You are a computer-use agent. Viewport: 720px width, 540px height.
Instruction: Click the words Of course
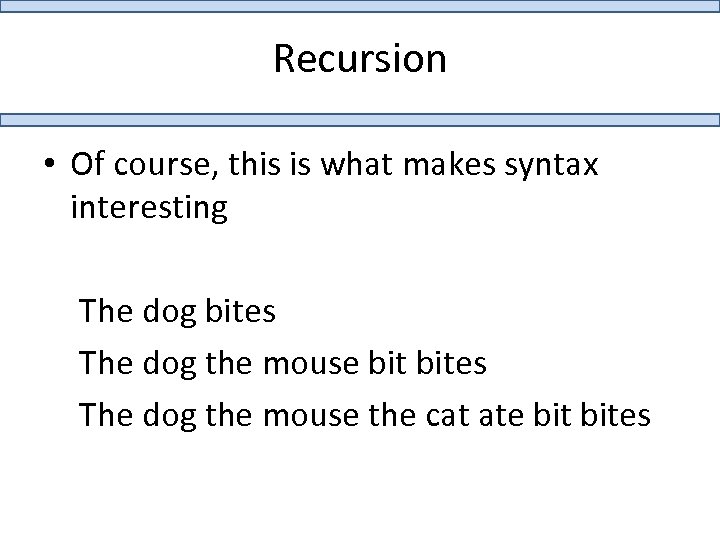coord(129,166)
